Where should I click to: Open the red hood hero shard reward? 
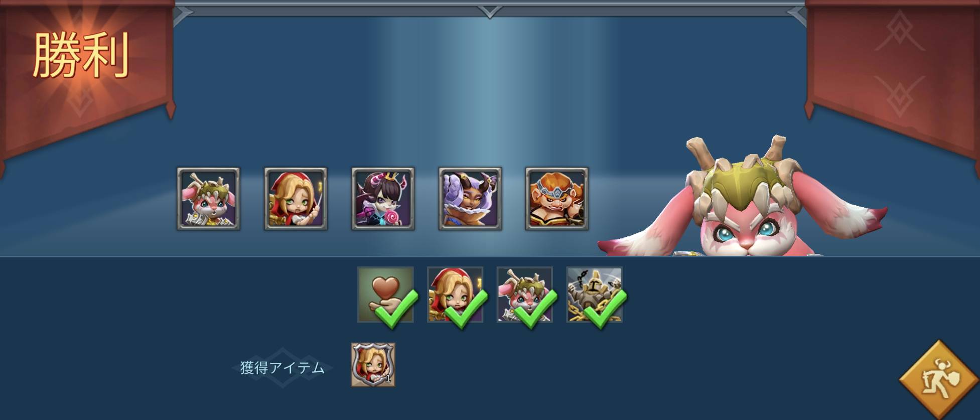(373, 365)
